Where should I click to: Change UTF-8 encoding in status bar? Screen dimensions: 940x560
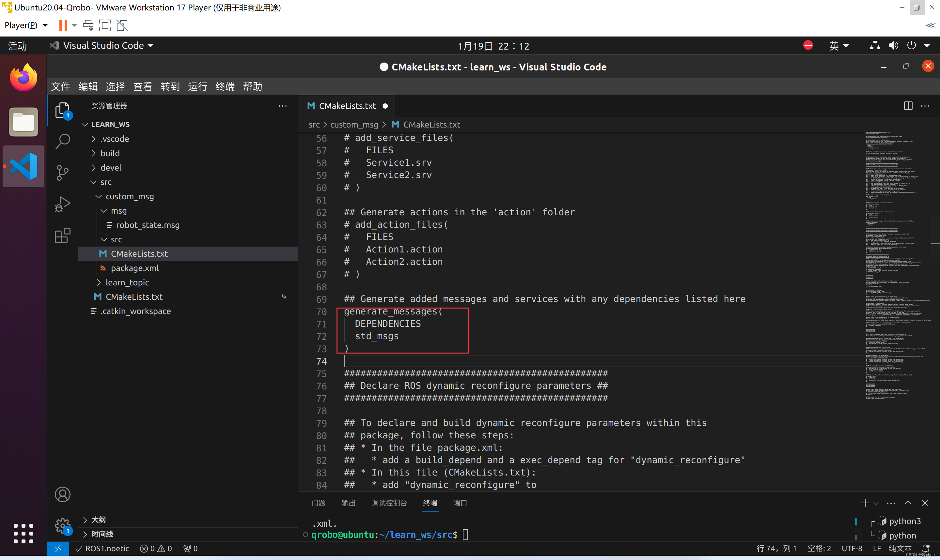(x=852, y=548)
